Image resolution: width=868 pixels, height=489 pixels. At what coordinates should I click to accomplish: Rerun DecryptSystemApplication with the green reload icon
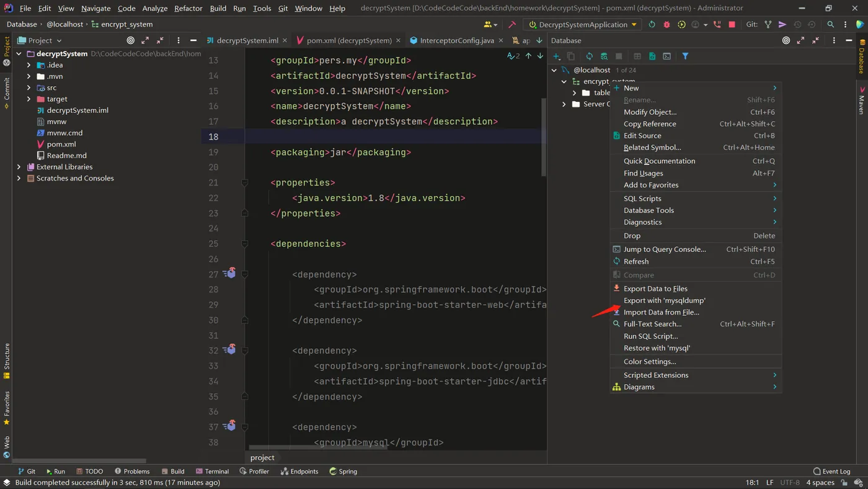tap(652, 24)
